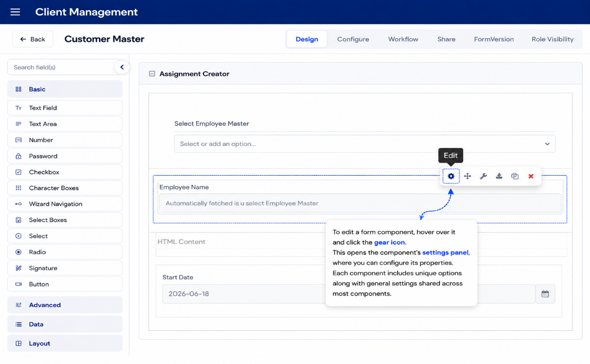Image resolution: width=590 pixels, height=364 pixels.
Task: Open the Workflow tab
Action: point(403,39)
